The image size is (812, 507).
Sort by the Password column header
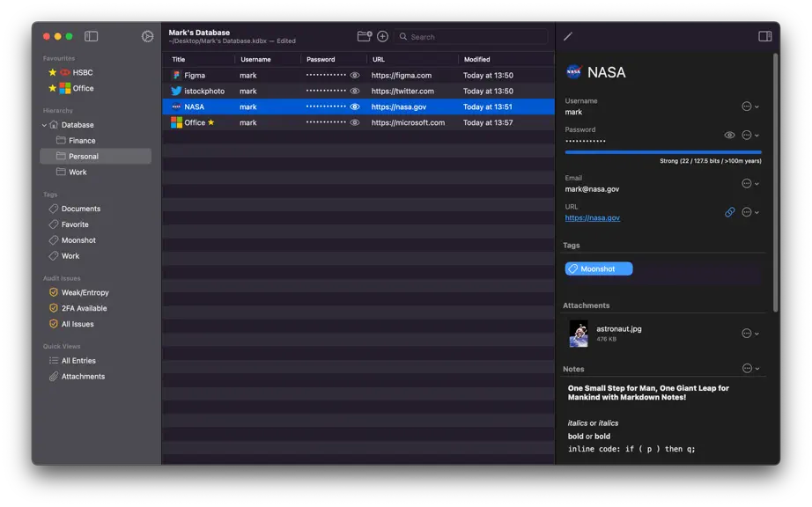point(321,60)
